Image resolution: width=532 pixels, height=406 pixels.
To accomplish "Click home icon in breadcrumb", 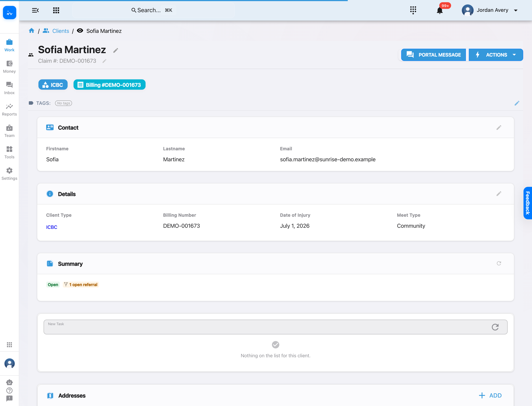I will click(31, 31).
